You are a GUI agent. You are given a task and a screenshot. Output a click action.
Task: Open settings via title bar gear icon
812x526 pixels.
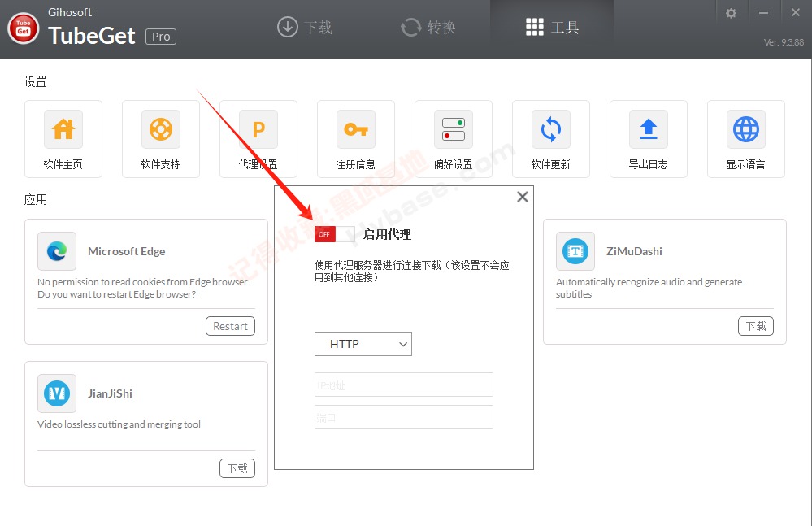(731, 13)
